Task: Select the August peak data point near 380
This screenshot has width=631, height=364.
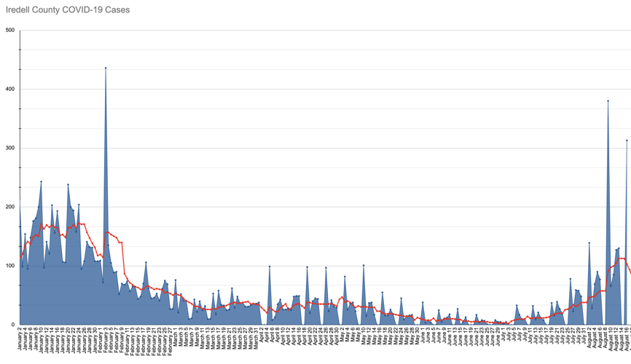Action: tap(608, 101)
